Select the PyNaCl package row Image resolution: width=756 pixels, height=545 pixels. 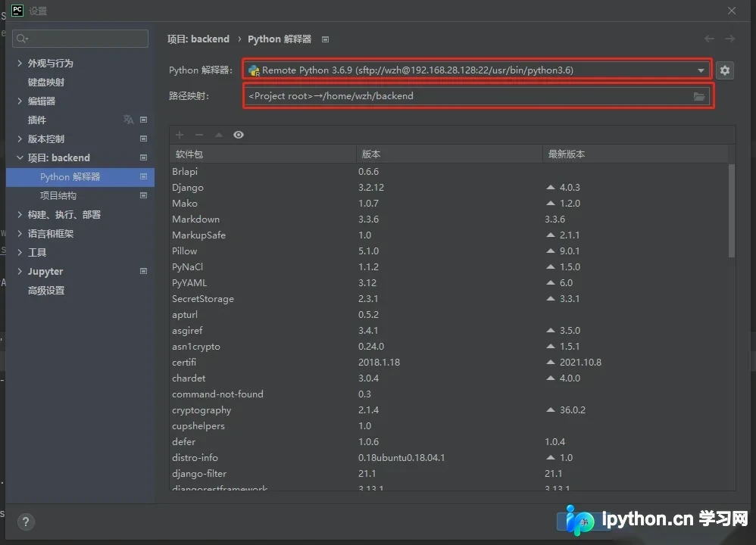(x=449, y=267)
